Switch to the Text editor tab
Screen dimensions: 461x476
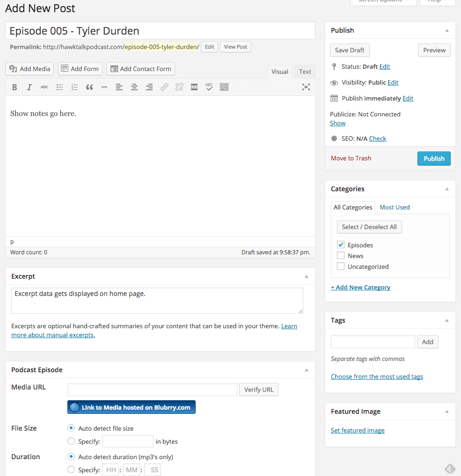[x=305, y=72]
